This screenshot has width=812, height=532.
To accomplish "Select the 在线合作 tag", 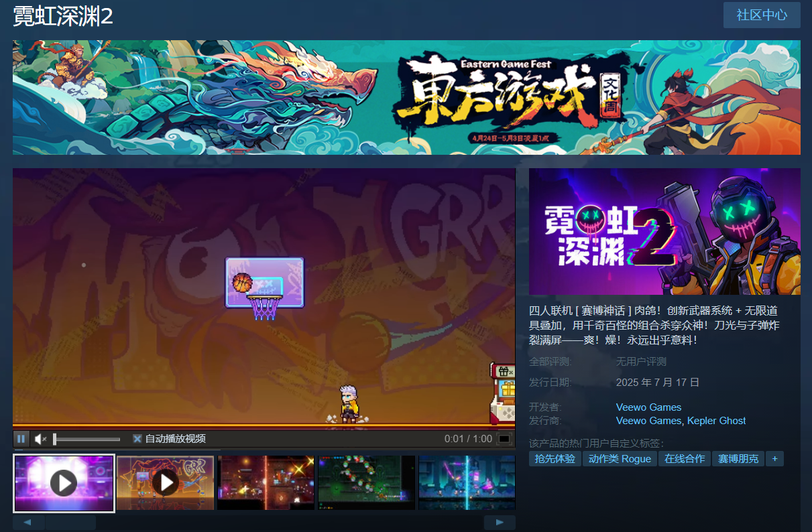I will (x=685, y=459).
